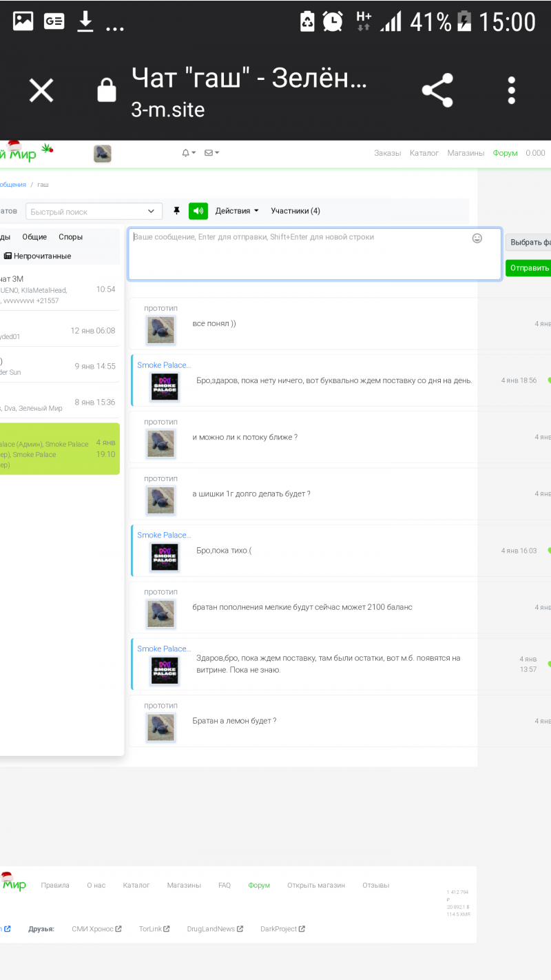Viewport: 551px width, 980px height.
Task: Open the Быстрый поиск combo box
Action: [x=94, y=212]
